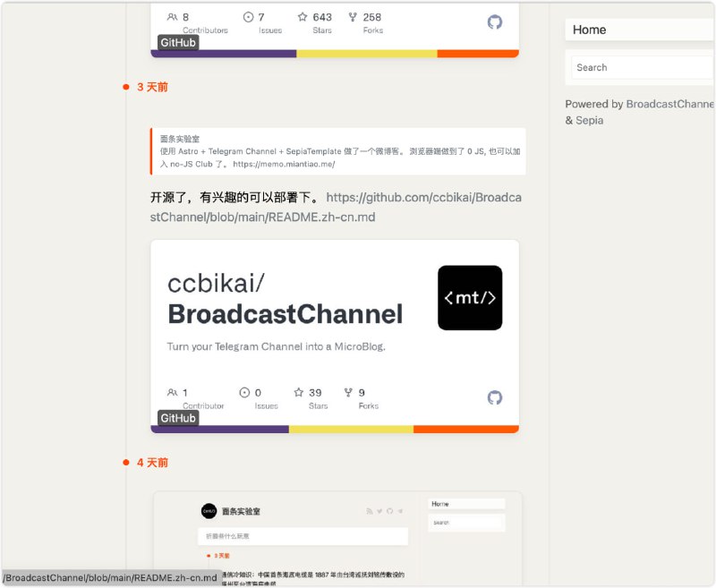Click the Telegram send icon in the preview
This screenshot has height=588, width=716.
399,511
